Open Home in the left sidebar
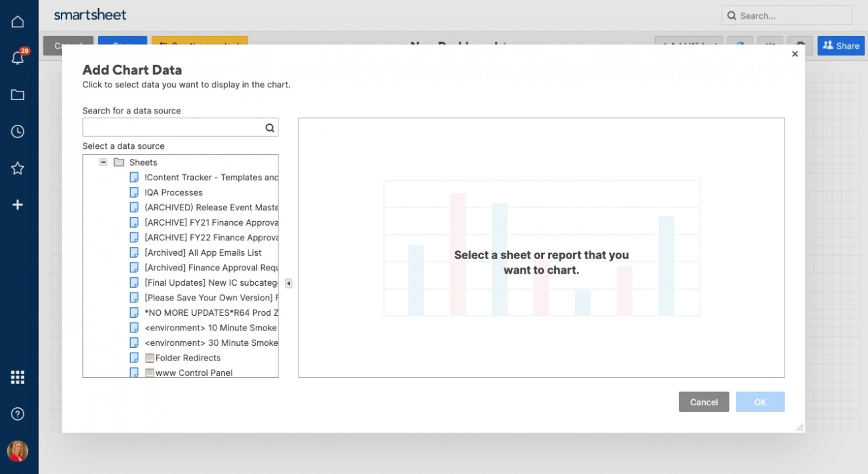The image size is (868, 474). tap(18, 21)
